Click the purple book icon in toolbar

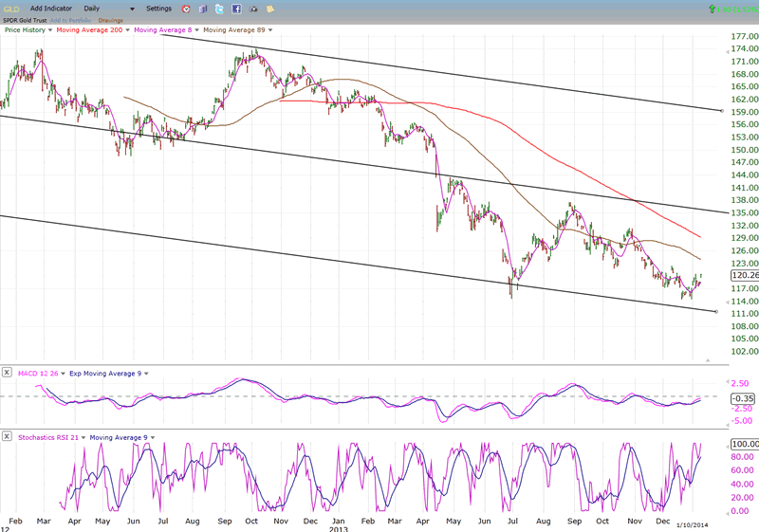pyautogui.click(x=202, y=9)
